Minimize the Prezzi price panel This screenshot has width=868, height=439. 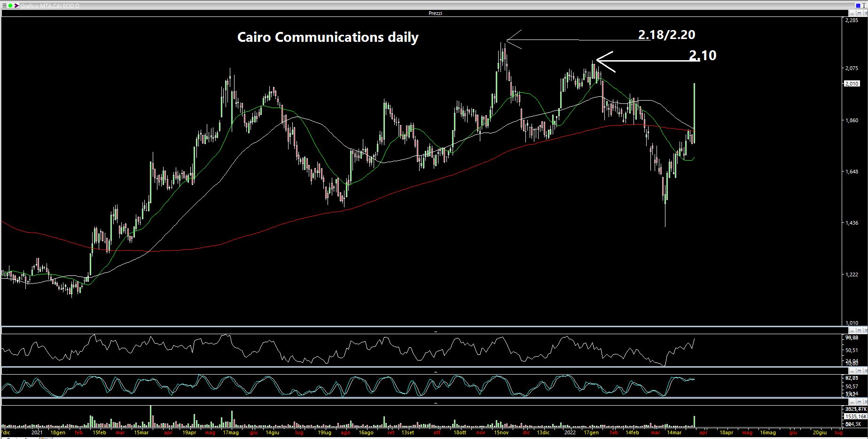coord(852,13)
